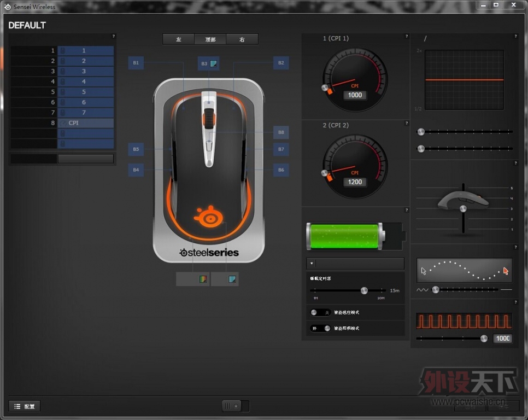The height and width of the screenshot is (420, 528).
Task: Select button assignment row 6
Action: 85,102
